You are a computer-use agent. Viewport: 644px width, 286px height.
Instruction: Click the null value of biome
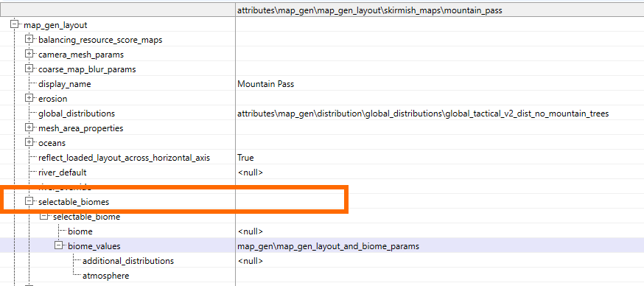point(250,231)
